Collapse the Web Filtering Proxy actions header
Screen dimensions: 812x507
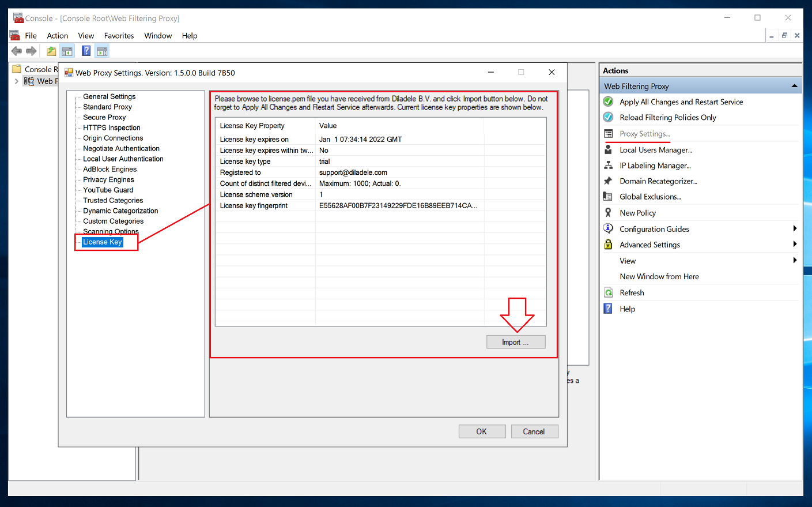795,86
